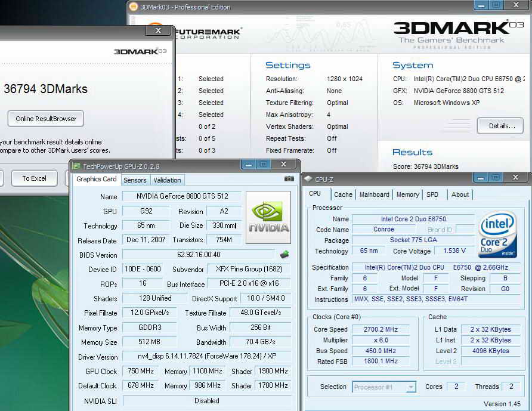Screen dimensions: 532x411
Task: Click the 36794 3DMarks score text in dialog
Action: (45, 89)
